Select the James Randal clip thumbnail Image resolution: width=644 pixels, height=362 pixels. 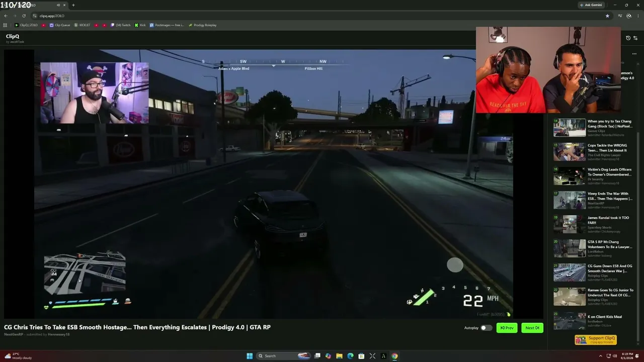point(570,224)
